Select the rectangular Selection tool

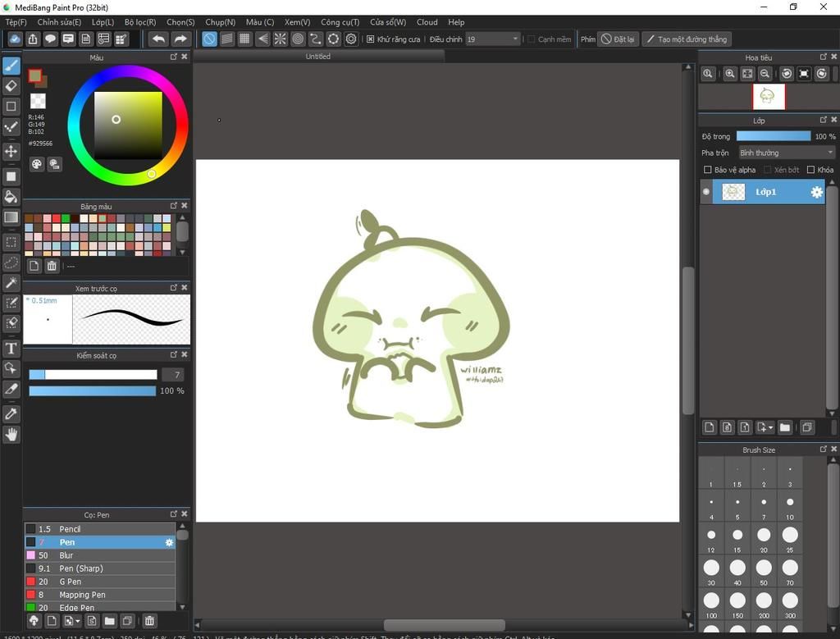(11, 241)
